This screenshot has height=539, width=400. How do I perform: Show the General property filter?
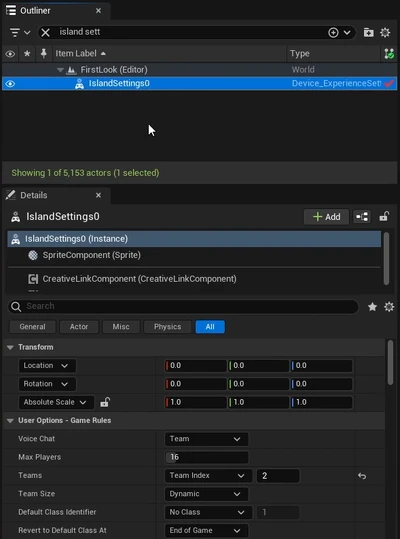point(32,327)
